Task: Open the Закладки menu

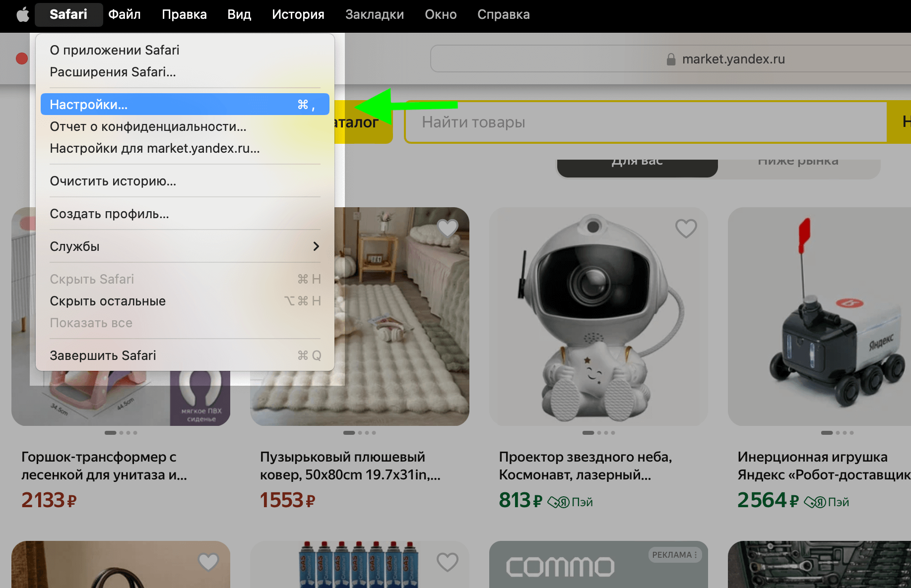Action: (x=375, y=14)
